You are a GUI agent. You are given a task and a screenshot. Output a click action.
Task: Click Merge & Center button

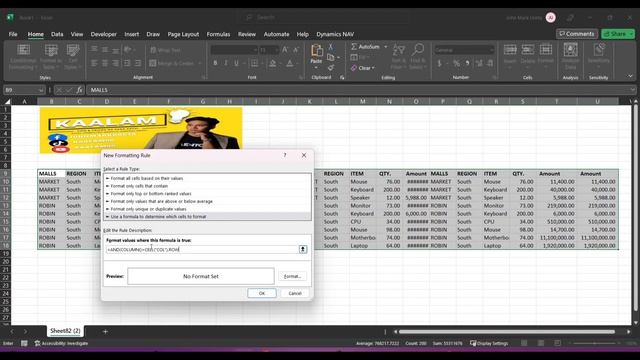tap(172, 63)
